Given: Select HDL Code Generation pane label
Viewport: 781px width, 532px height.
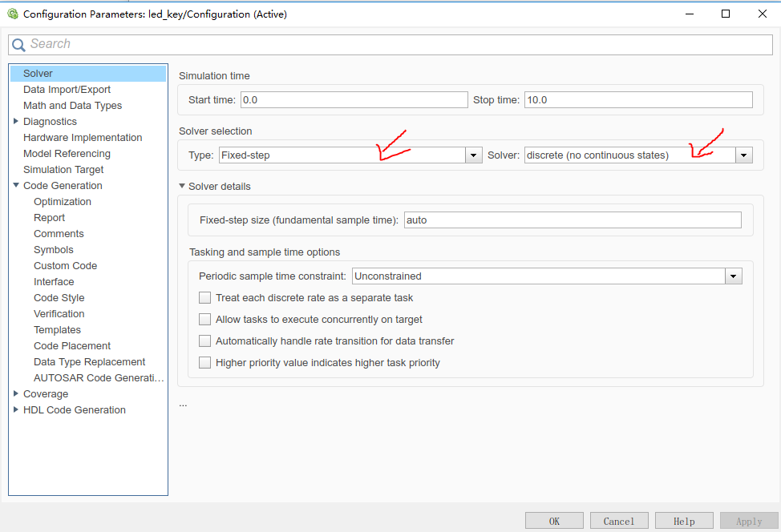Looking at the screenshot, I should click(x=75, y=410).
